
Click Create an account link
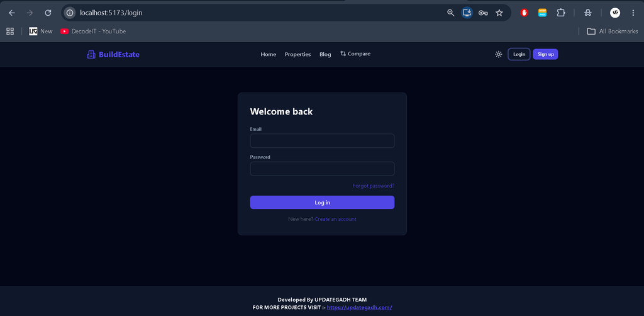[336, 219]
